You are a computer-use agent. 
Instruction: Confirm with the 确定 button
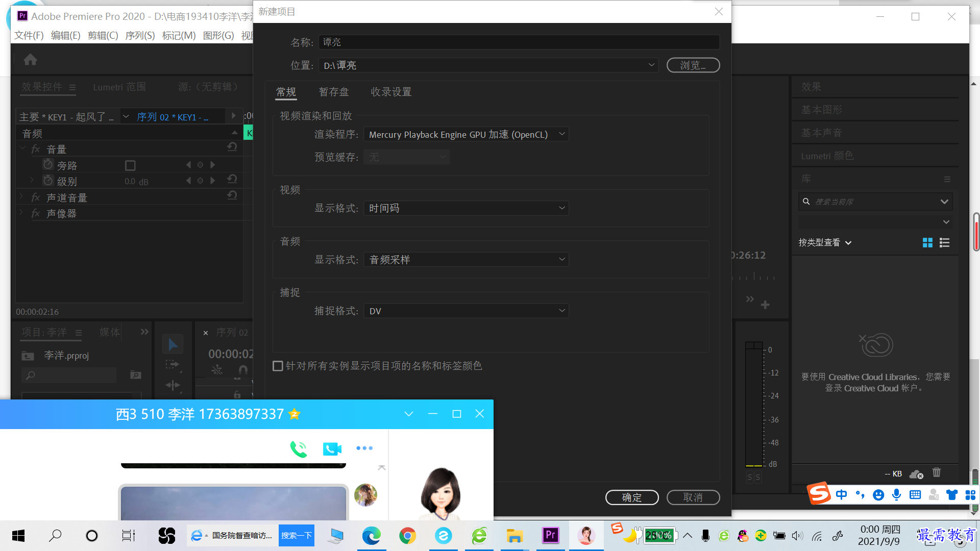(632, 497)
